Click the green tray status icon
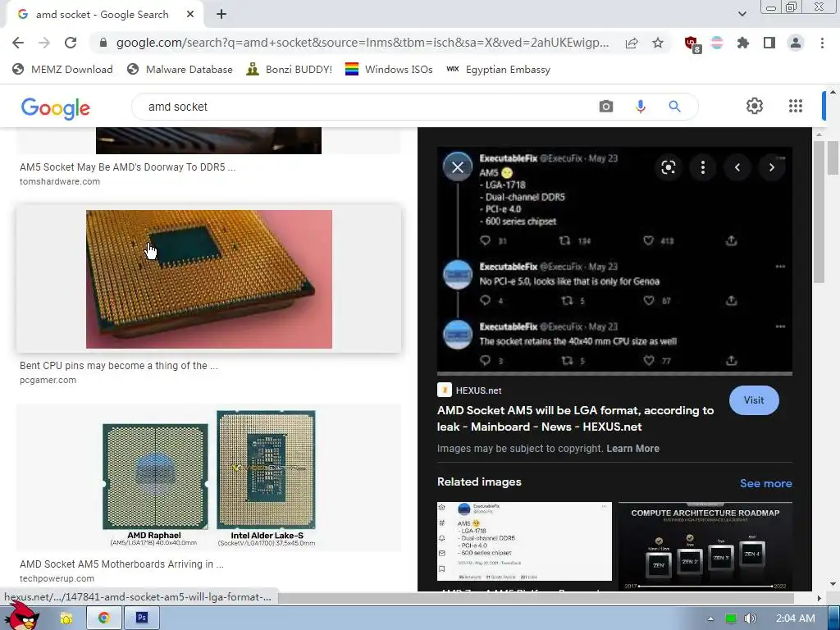 pos(730,619)
